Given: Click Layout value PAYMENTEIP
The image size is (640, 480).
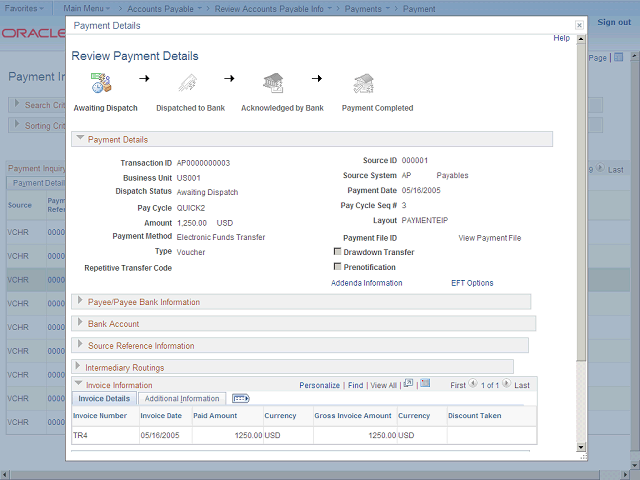Looking at the screenshot, I should click(x=424, y=220).
